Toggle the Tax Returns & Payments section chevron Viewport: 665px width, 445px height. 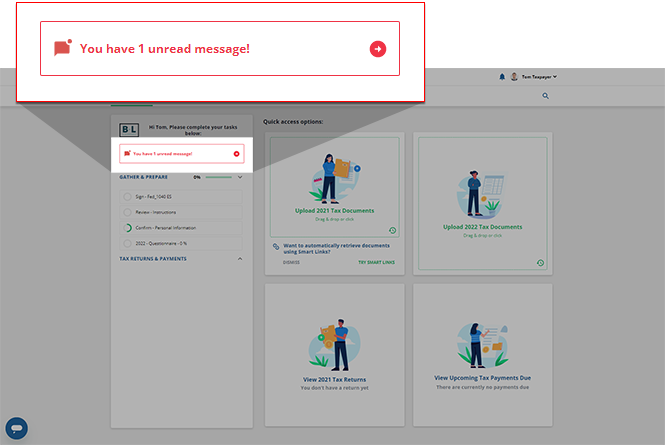click(x=240, y=259)
